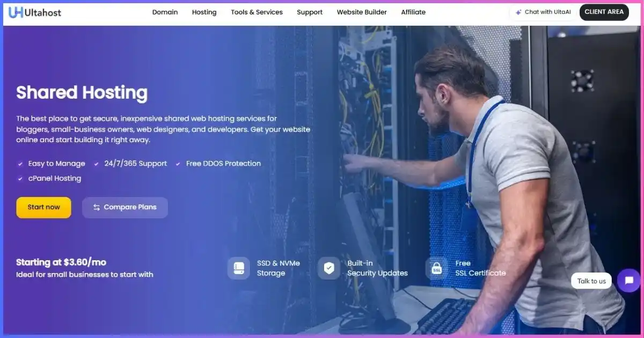
Task: Go to Website Builder
Action: click(x=362, y=12)
